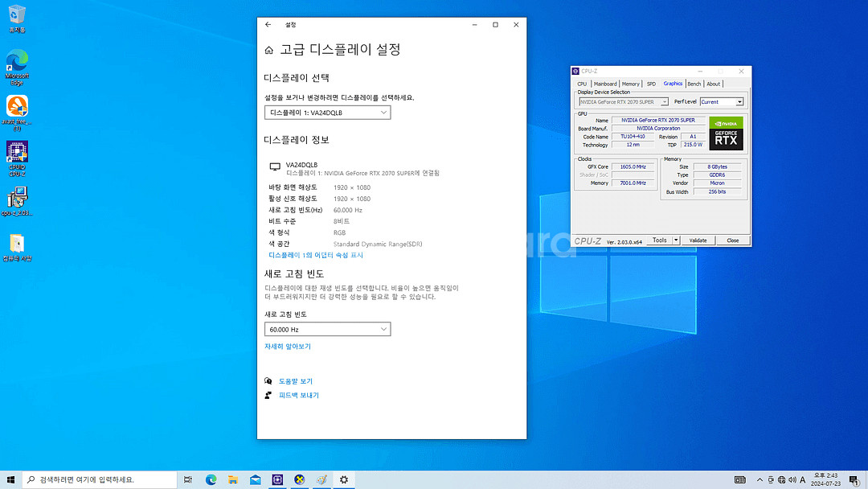Image resolution: width=868 pixels, height=489 pixels.
Task: Click the taskbar search box
Action: (100, 479)
